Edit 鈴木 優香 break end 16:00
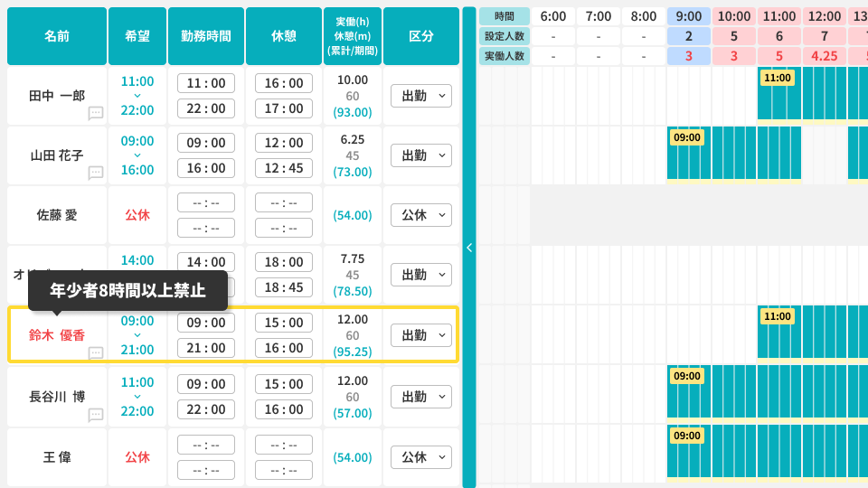The image size is (868, 488). (283, 348)
